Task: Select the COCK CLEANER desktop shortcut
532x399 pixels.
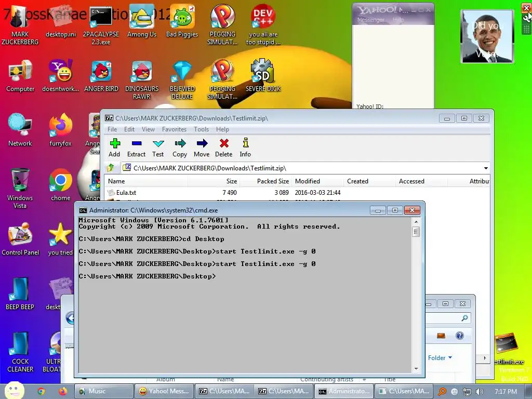Action: coord(20,352)
